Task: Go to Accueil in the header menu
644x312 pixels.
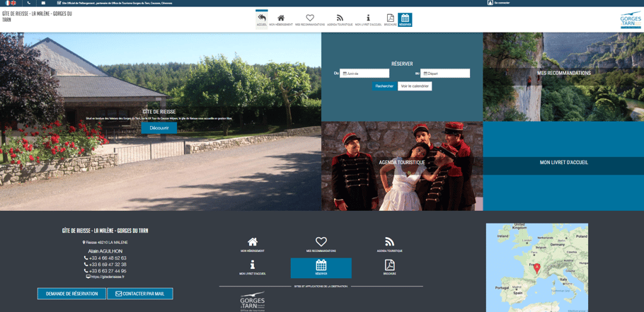Action: [x=262, y=20]
